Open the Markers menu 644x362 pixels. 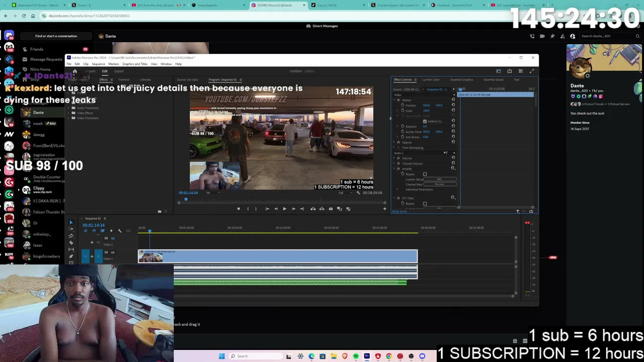tap(114, 64)
